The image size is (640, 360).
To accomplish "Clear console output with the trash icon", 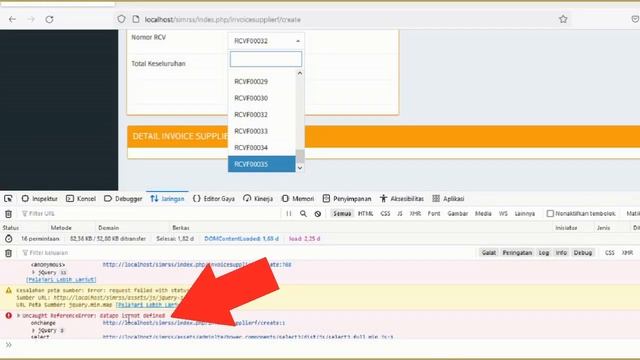I will 8,253.
